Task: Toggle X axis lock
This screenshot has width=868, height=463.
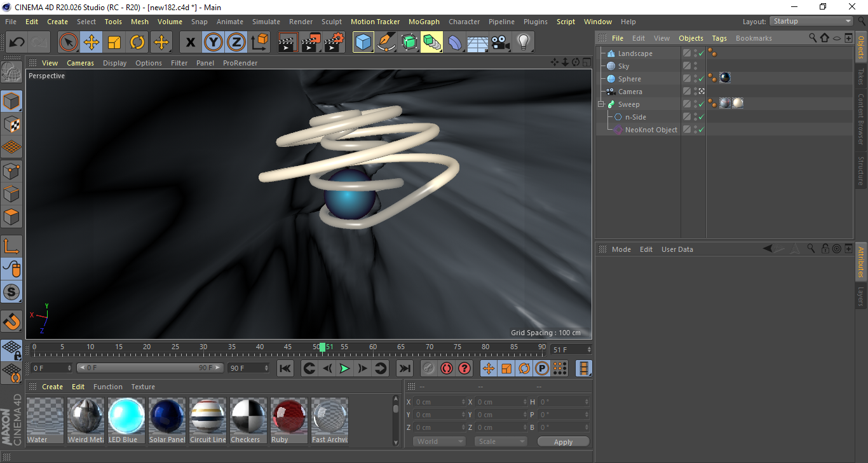Action: [191, 43]
